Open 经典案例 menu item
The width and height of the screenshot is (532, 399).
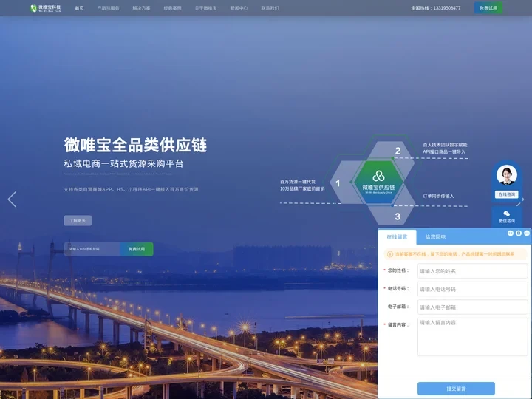[x=172, y=8]
